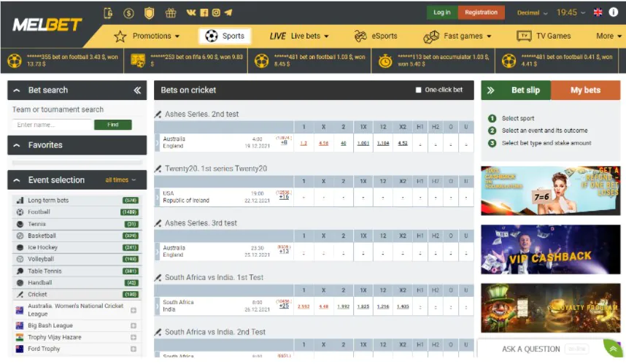Screen dimensions: 626x364
Task: Open the Facebook social icon
Action: click(x=204, y=12)
